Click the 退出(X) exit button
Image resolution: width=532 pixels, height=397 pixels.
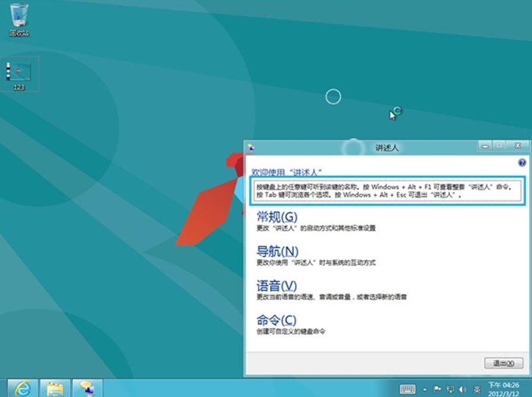[503, 363]
